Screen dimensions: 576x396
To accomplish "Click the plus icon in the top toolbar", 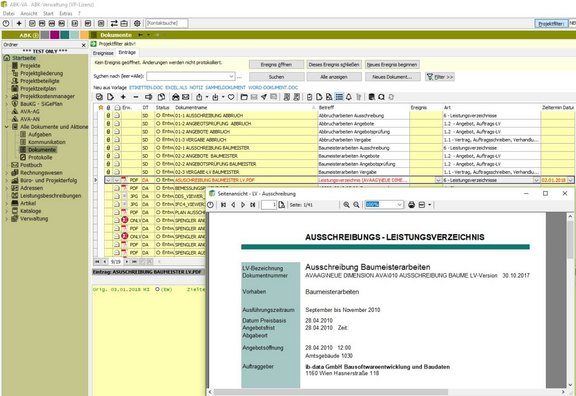I will pos(19,23).
